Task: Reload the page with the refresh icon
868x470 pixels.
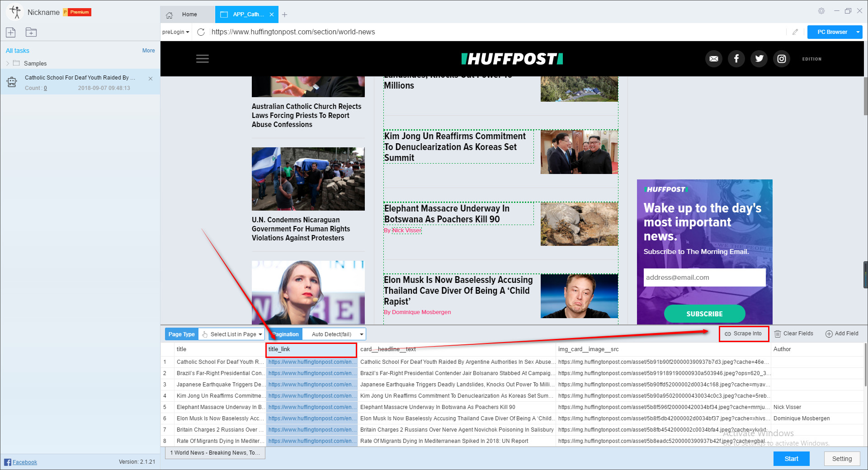Action: (x=201, y=32)
